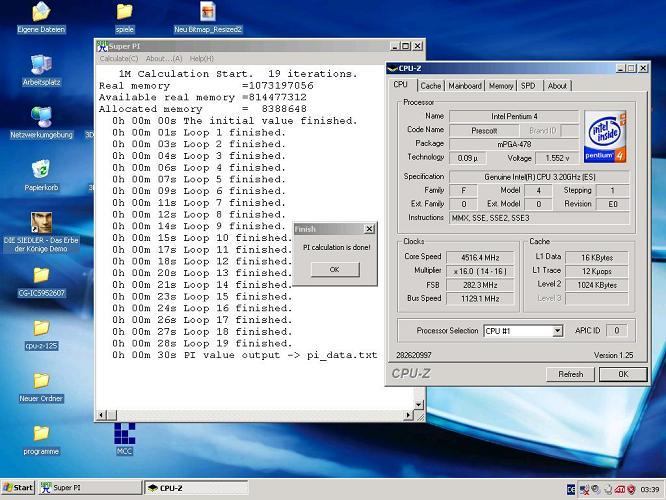Click the APIC ID value field
The height and width of the screenshot is (500, 666).
pos(617,331)
